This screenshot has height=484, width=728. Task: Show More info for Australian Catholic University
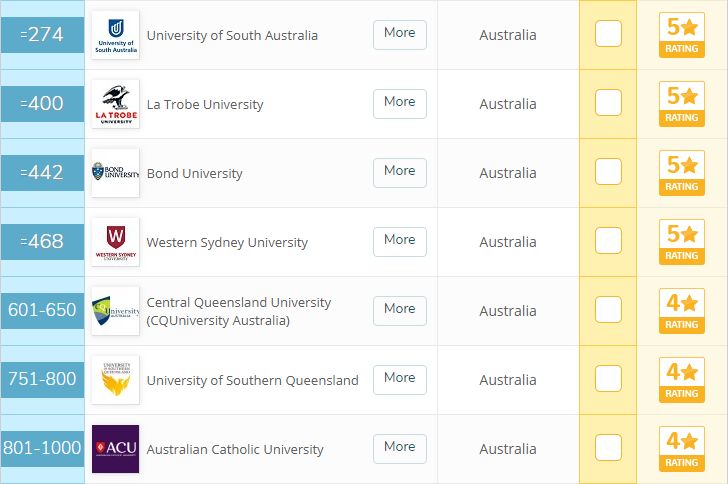tap(400, 449)
